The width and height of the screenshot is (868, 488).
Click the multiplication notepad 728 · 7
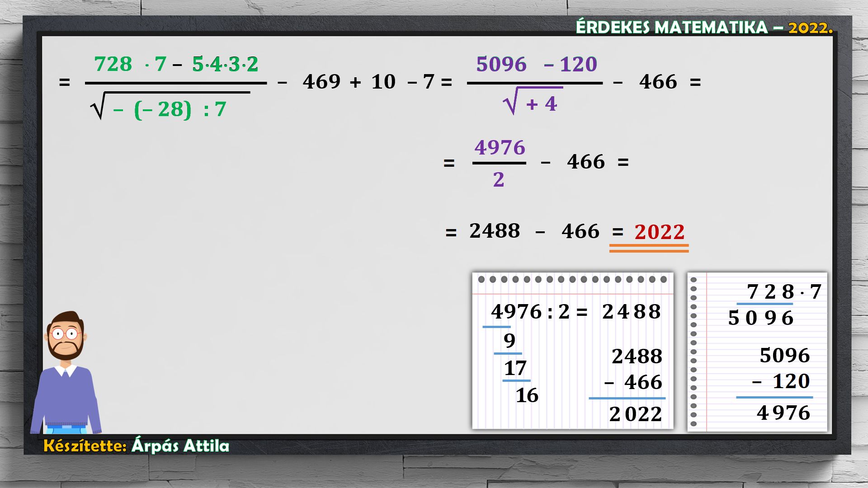coord(783,291)
